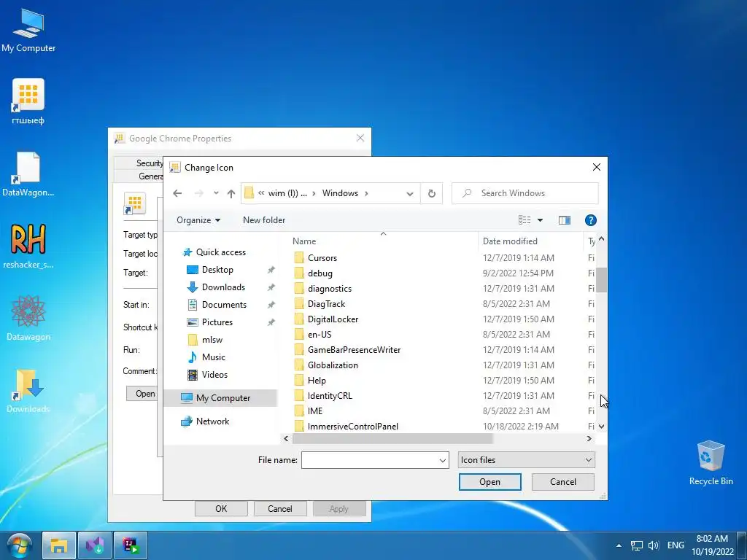Screen dimensions: 747x560
Task: Open dialog help question mark icon
Action: click(590, 220)
